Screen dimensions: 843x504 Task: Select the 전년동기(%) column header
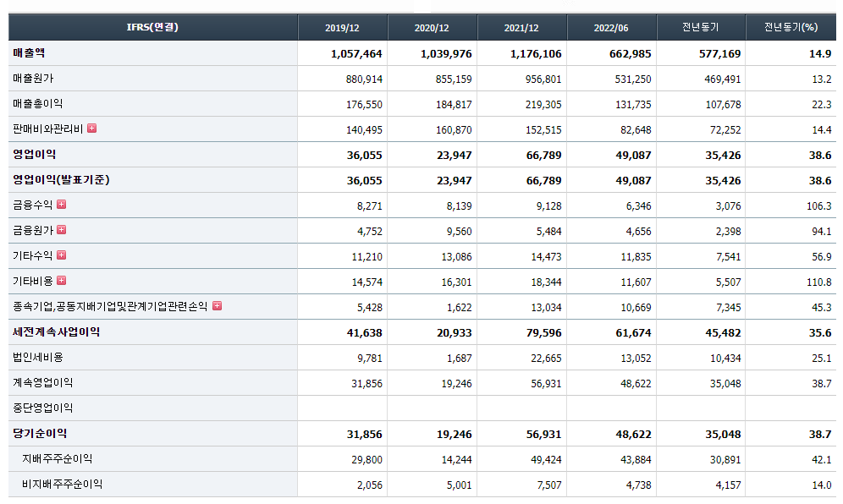coord(791,27)
